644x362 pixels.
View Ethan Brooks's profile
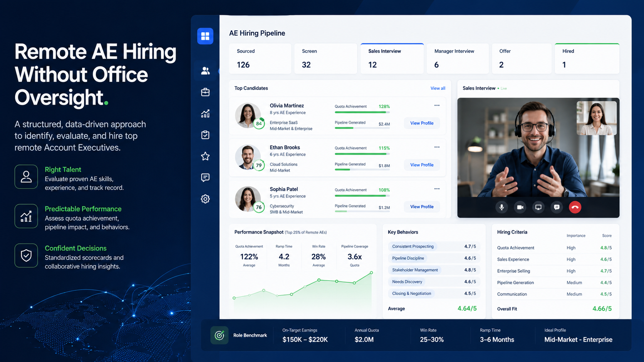422,165
